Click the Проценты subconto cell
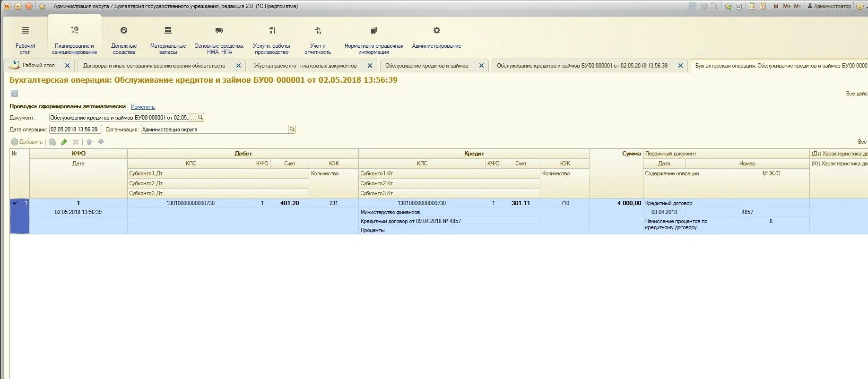Viewport: 868px width, 379px height. (449, 230)
